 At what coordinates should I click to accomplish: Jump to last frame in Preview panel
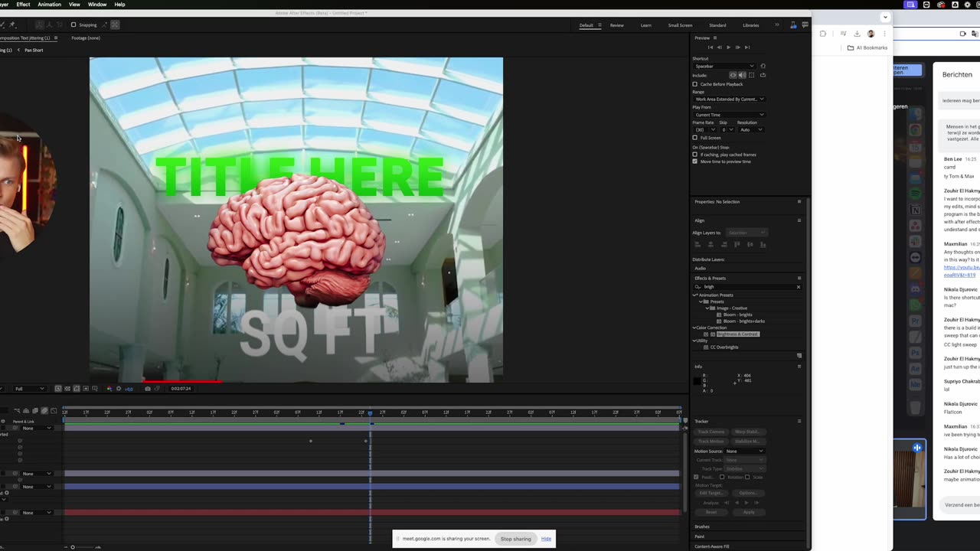click(747, 47)
